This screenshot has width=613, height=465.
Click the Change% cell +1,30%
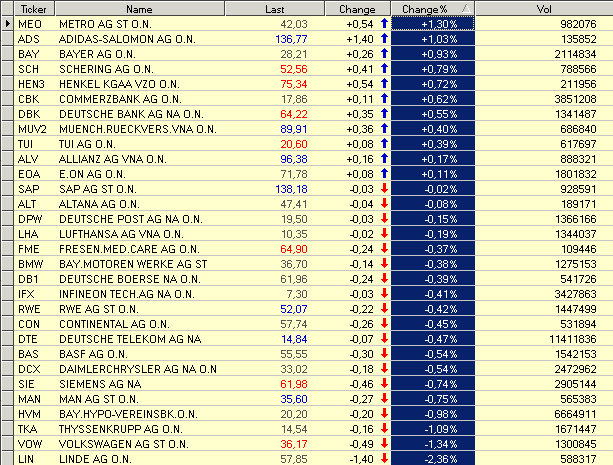click(433, 24)
